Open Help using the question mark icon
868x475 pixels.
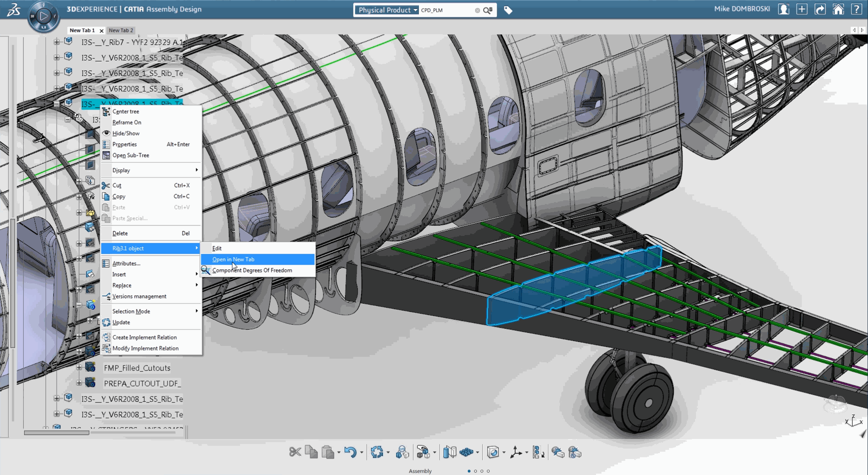tap(857, 9)
